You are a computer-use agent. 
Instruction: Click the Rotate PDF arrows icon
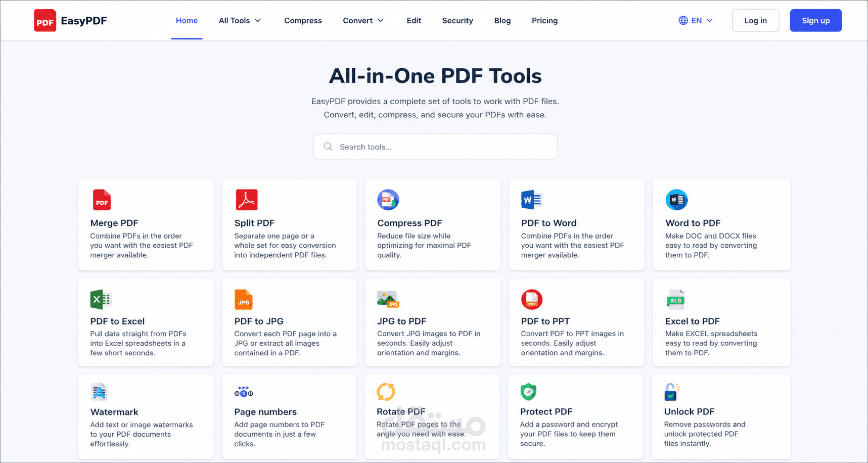(386, 392)
